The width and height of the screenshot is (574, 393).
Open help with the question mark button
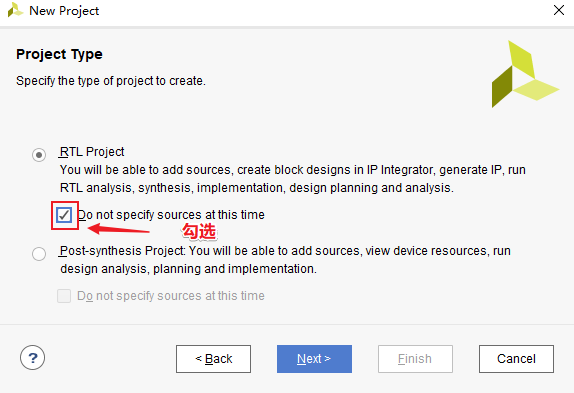(33, 358)
